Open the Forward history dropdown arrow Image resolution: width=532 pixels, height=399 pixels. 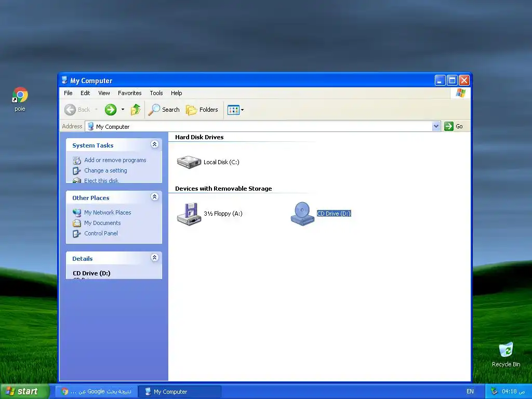[x=123, y=110]
